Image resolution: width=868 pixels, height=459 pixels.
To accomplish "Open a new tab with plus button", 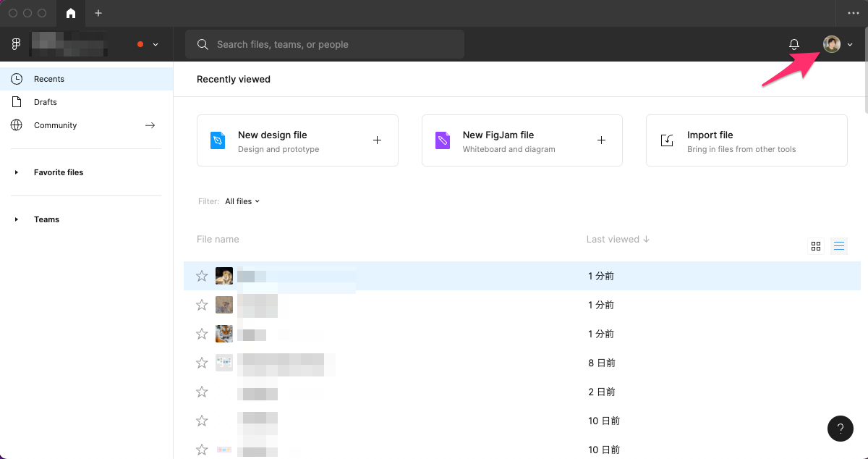I will (x=98, y=13).
